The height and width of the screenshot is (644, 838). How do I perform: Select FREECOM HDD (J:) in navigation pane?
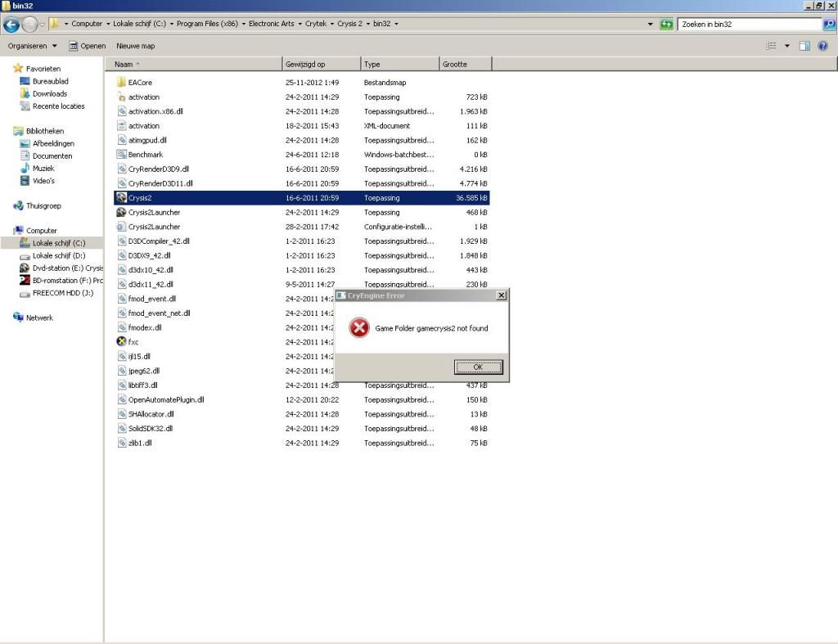click(x=63, y=293)
